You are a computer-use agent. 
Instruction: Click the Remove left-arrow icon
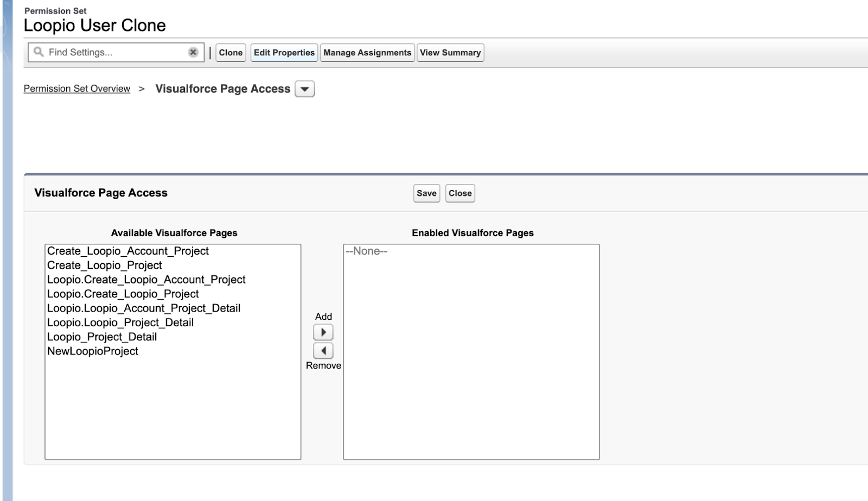coord(323,351)
